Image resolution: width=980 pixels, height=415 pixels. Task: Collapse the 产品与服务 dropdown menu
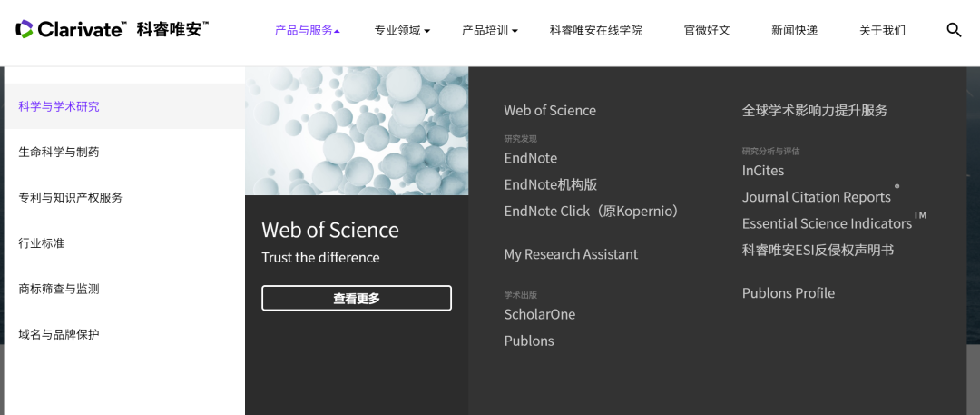[x=307, y=30]
